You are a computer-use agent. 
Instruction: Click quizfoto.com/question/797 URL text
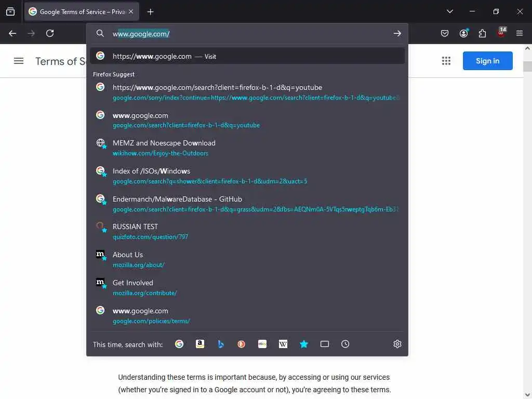[x=150, y=237]
